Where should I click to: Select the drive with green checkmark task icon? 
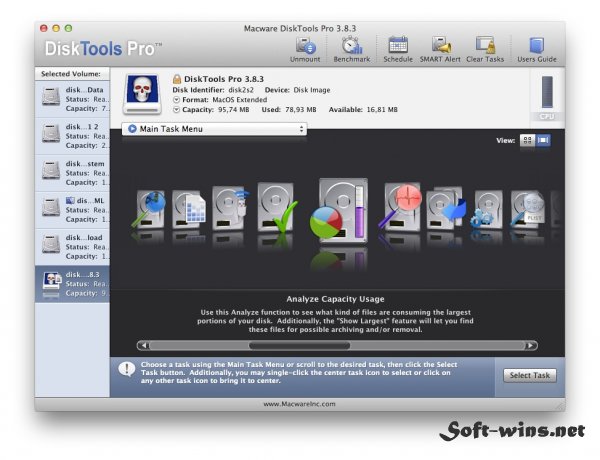coord(277,209)
